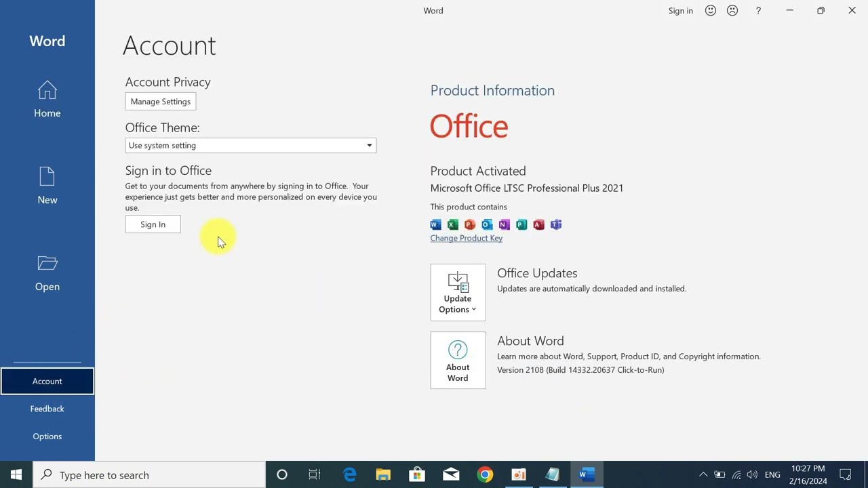This screenshot has height=488, width=868.
Task: Click Sign in link in title bar
Action: click(x=680, y=11)
